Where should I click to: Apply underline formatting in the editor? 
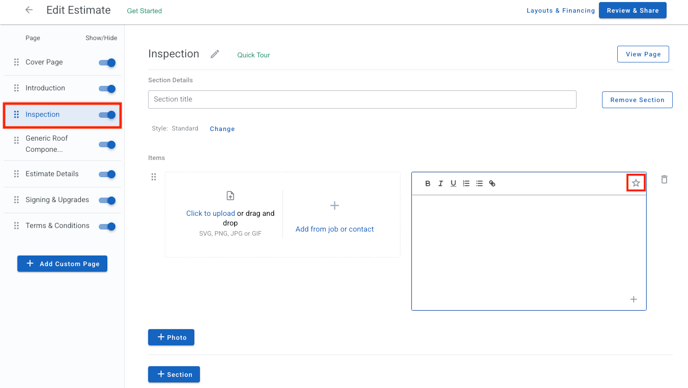[x=453, y=183]
